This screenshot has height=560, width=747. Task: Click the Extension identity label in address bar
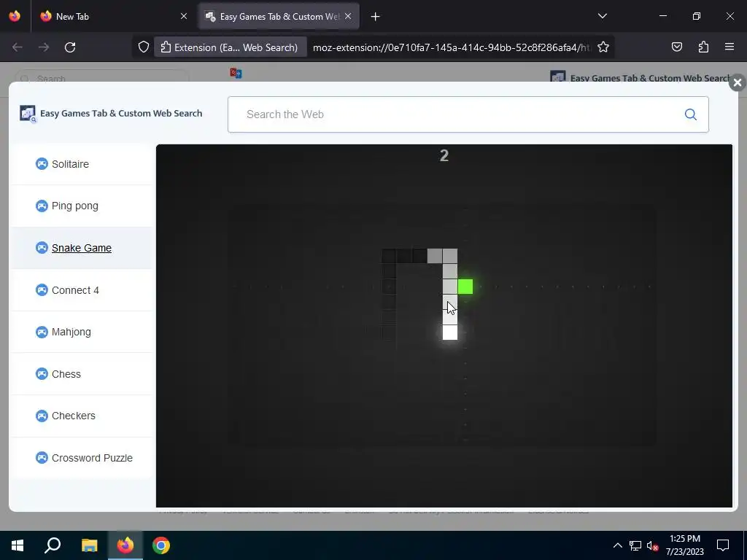point(230,47)
